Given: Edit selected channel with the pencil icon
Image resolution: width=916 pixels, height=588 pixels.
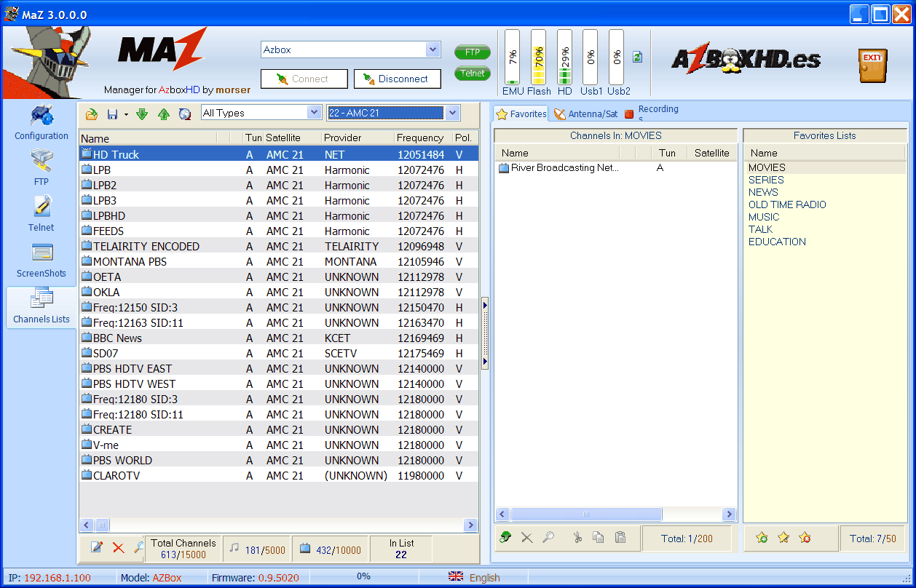Looking at the screenshot, I should click(96, 547).
